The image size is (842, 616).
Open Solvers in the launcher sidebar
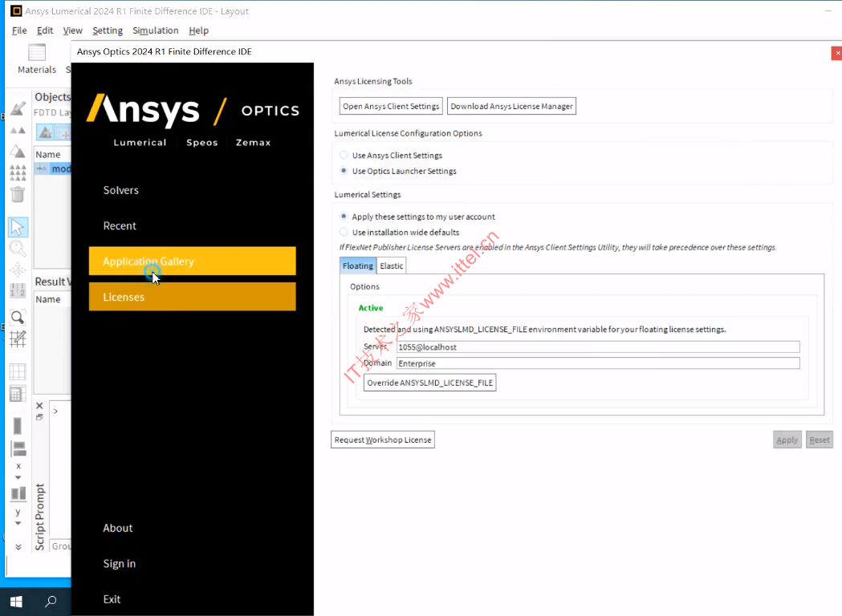[121, 190]
